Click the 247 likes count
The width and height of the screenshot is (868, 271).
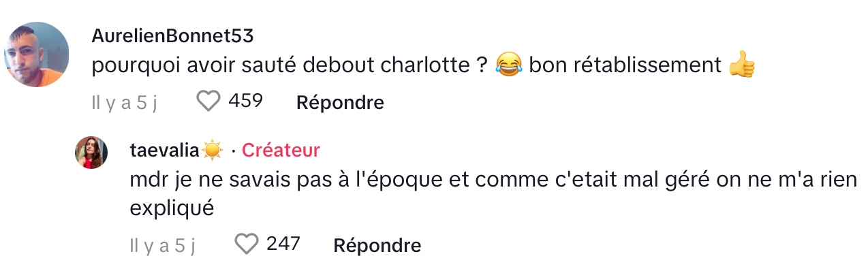click(283, 243)
